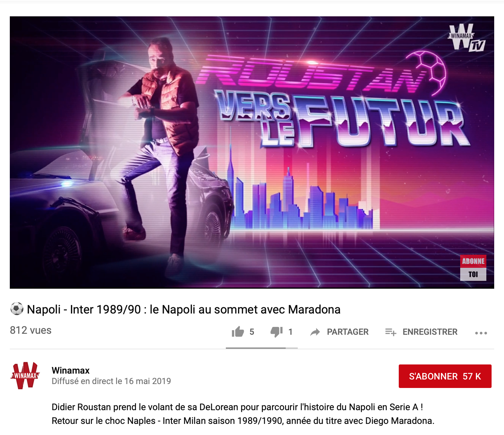The height and width of the screenshot is (435, 504).
Task: Click the thumbs-up like icon
Action: coord(238,332)
